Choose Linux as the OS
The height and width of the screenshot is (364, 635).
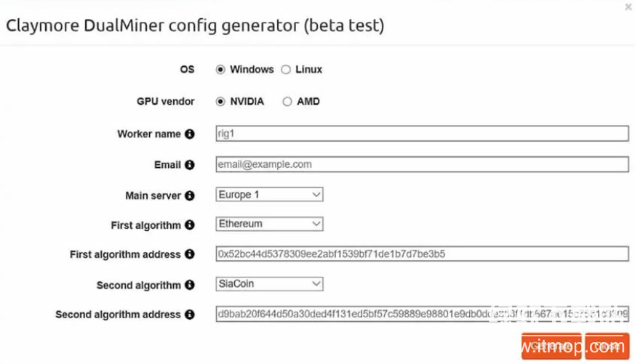point(286,70)
